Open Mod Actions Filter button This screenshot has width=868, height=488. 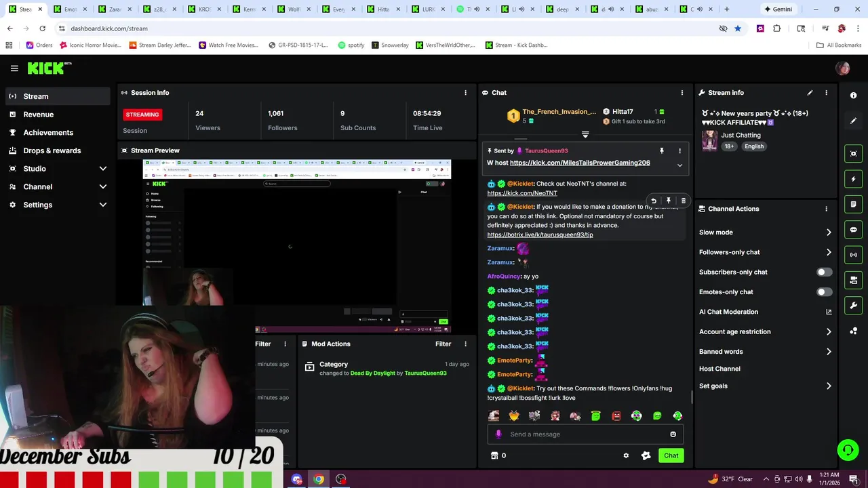(x=443, y=344)
